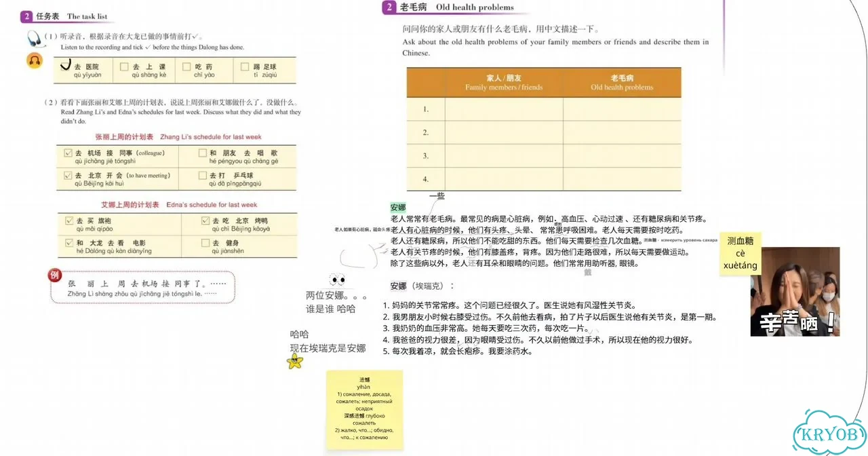Screen dimensions: 868x456
Task: Tick the 去医院 checkbox
Action: pos(66,66)
